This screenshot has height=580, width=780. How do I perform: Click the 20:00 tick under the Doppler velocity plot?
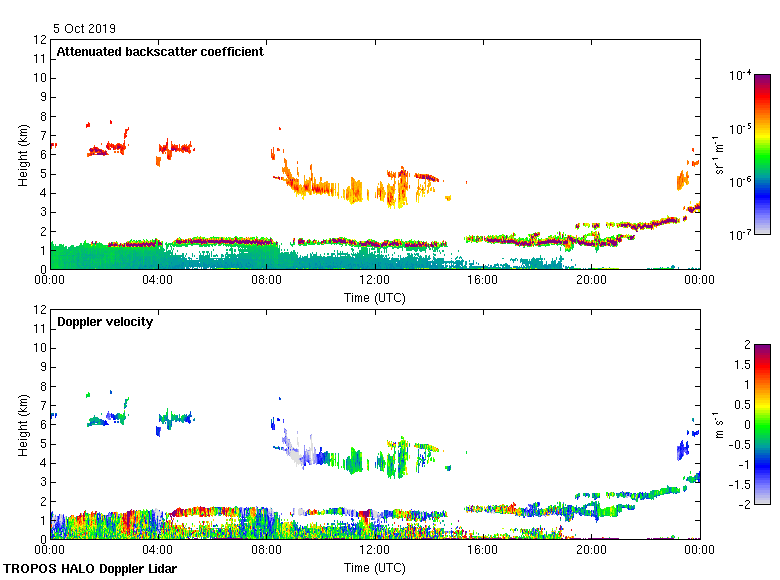point(591,550)
